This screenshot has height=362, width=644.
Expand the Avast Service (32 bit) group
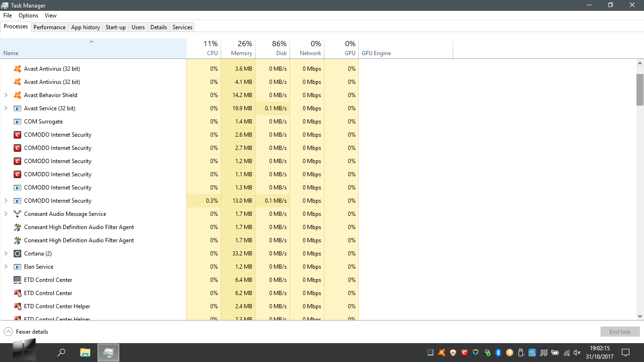pos(6,108)
